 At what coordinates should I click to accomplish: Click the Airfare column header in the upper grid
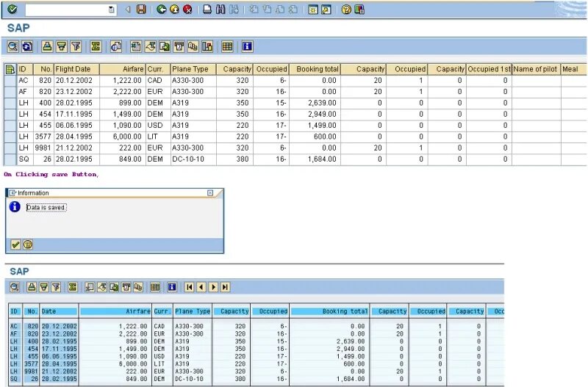click(123, 69)
